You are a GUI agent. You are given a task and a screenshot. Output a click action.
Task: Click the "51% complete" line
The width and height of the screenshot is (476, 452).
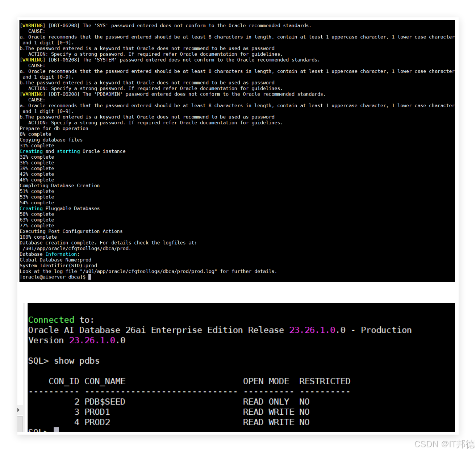click(x=37, y=192)
